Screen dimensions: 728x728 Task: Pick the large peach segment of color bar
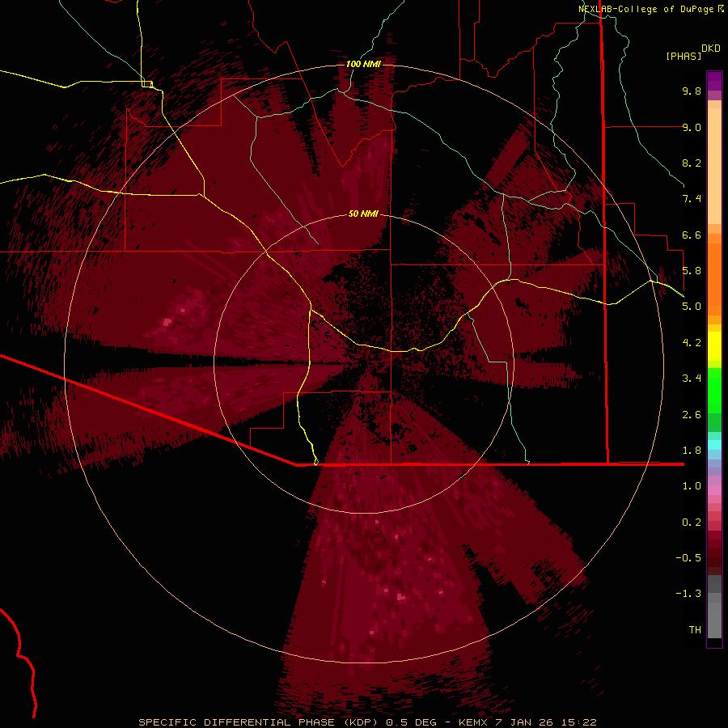[714, 166]
